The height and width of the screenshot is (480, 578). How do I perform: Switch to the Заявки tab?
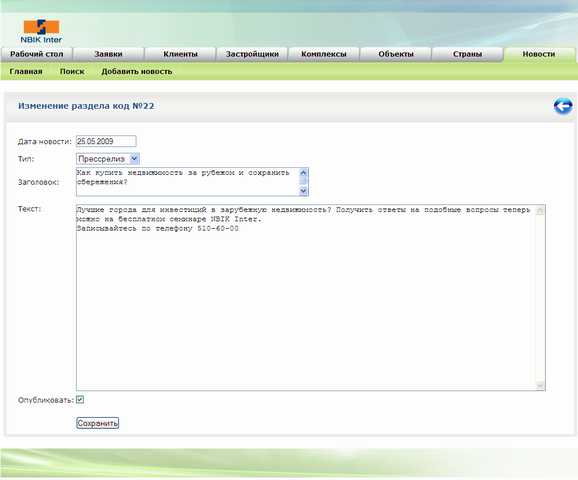(x=108, y=54)
